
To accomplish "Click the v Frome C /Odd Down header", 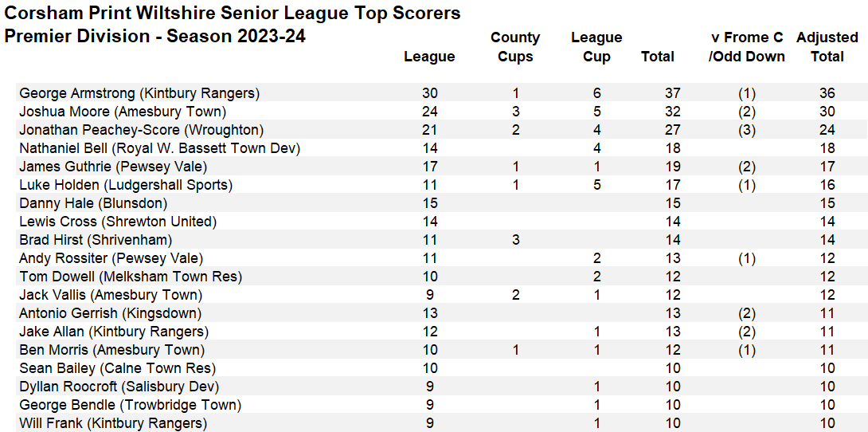I will 746,47.
